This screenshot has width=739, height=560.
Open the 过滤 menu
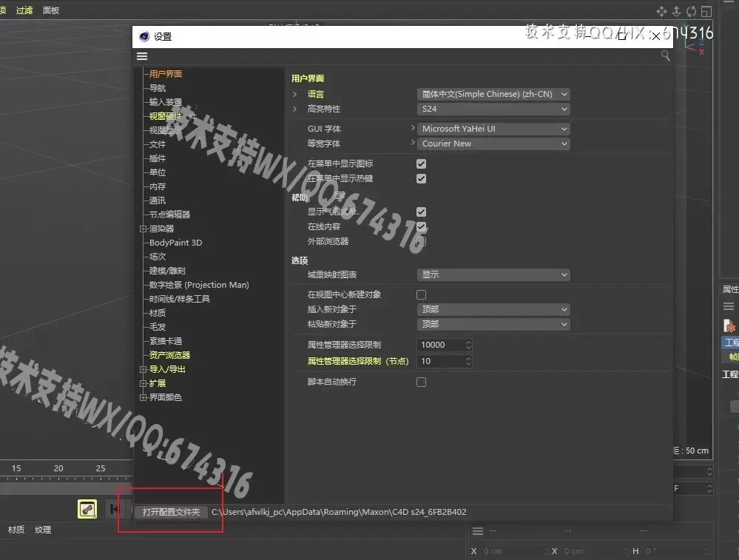point(25,10)
